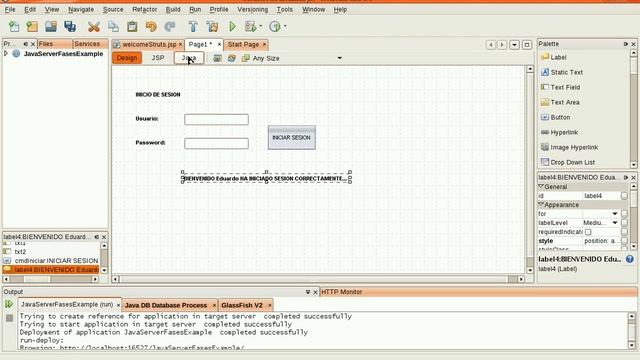Image resolution: width=640 pixels, height=360 pixels.
Task: Click the property box beside style row
Action: pyautogui.click(x=624, y=241)
